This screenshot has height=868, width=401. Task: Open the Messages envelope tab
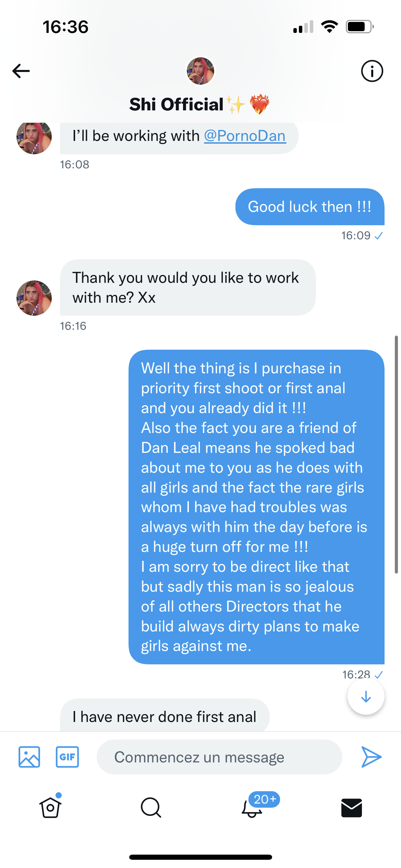pos(352,808)
